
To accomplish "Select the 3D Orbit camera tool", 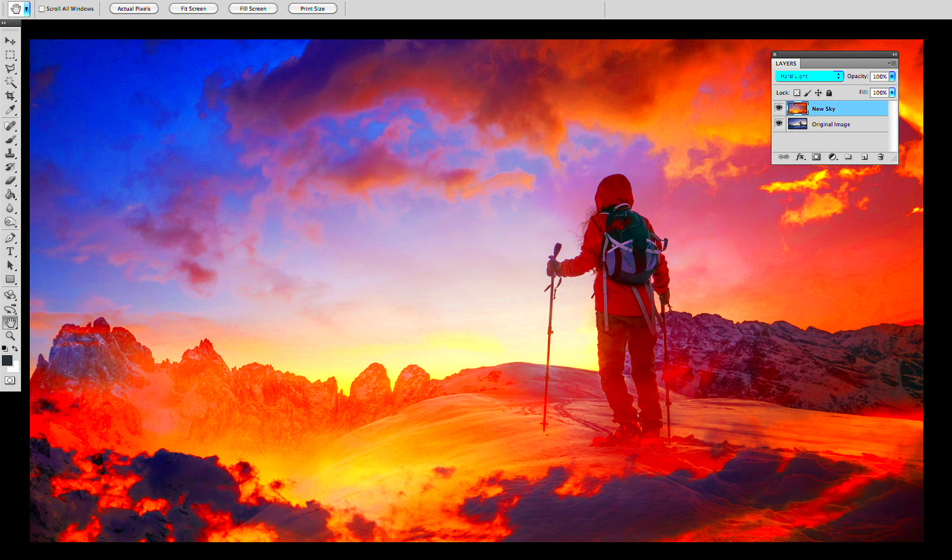I will coord(10,309).
